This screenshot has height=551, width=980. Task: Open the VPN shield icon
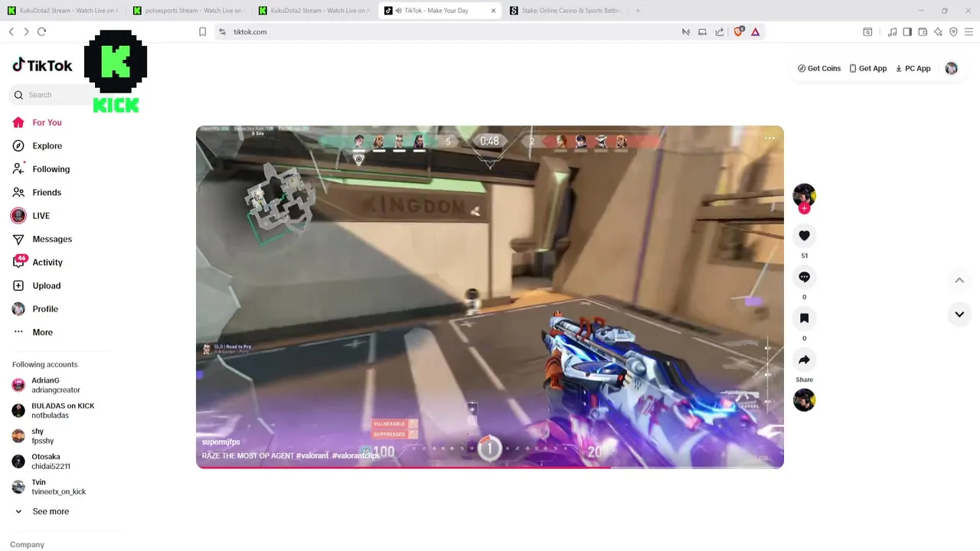pos(953,31)
